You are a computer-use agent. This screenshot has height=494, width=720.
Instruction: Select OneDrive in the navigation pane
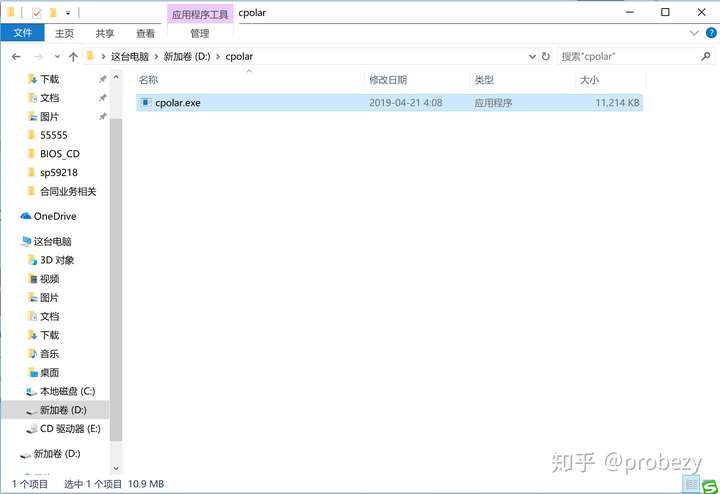(55, 216)
